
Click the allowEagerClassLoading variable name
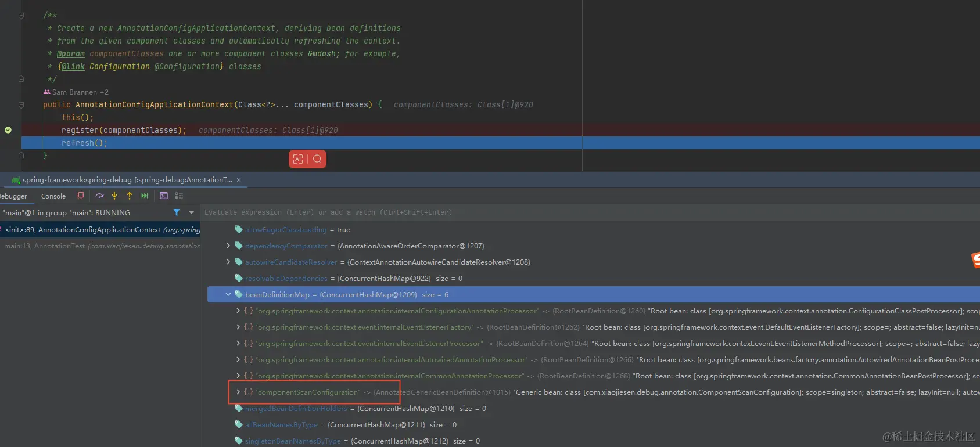(286, 229)
